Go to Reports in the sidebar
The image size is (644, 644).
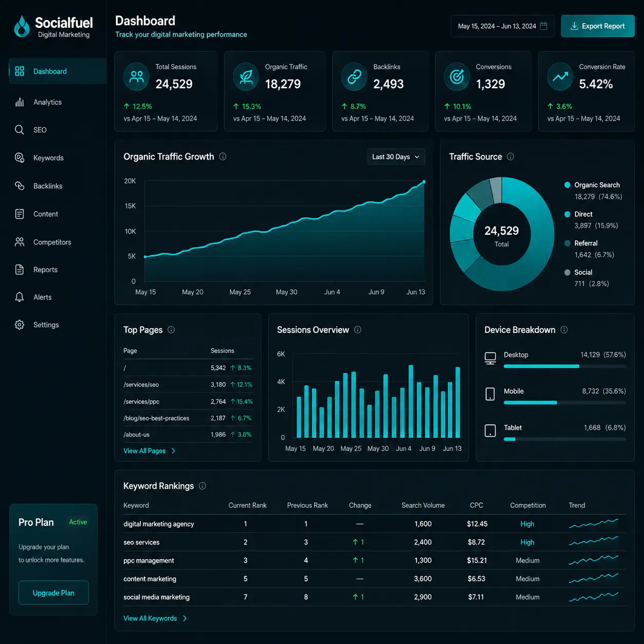pos(45,270)
